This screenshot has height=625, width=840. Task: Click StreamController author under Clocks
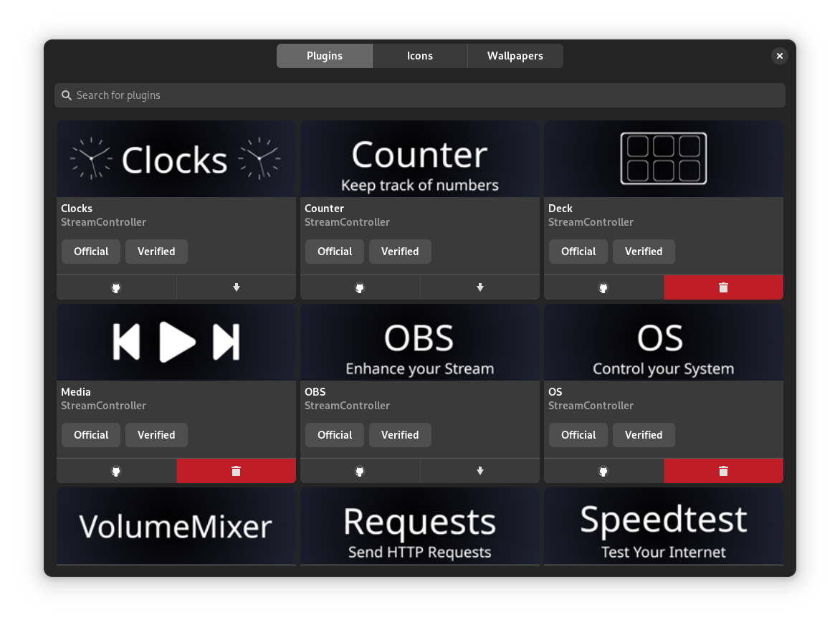[x=103, y=222]
